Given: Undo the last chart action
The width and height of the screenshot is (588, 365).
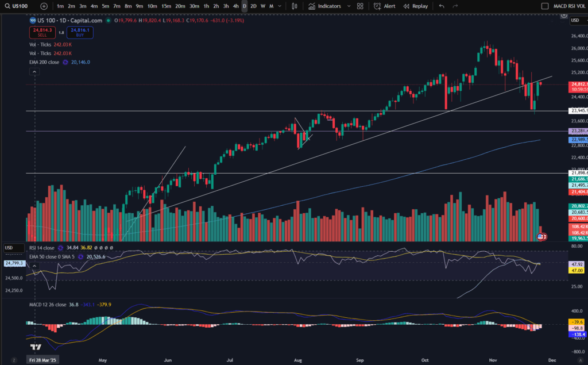Looking at the screenshot, I should 442,6.
